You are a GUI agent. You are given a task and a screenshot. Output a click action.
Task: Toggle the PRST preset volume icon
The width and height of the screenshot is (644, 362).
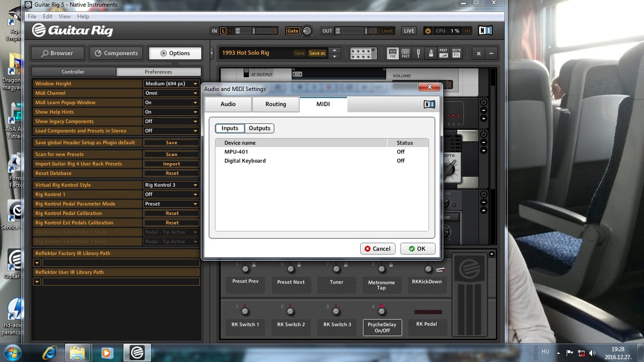point(443,53)
